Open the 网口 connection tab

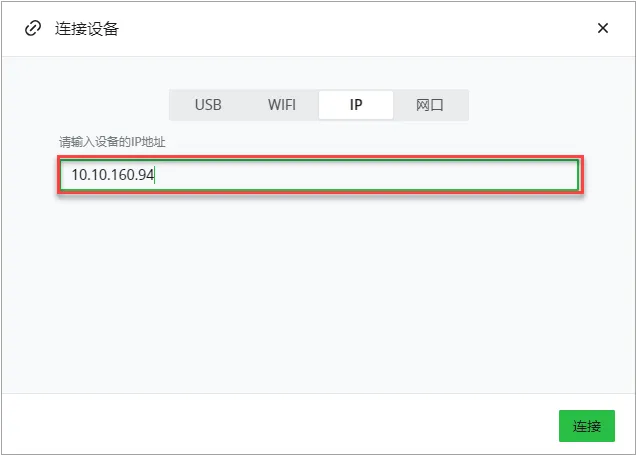(430, 105)
